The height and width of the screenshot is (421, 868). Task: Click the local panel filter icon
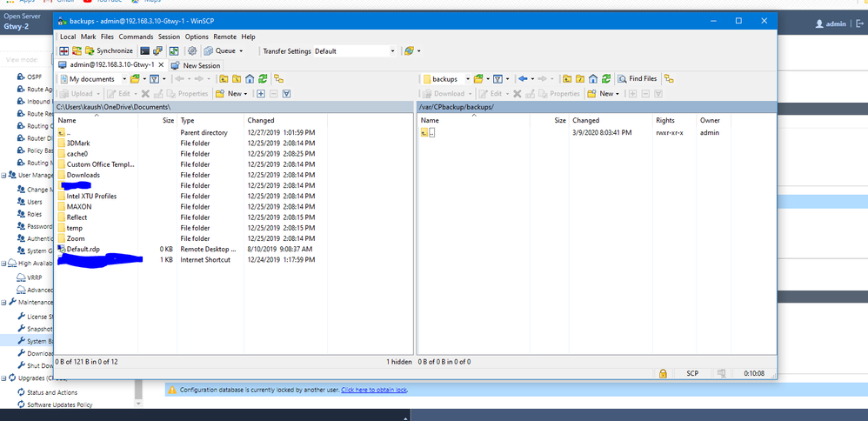click(x=155, y=78)
